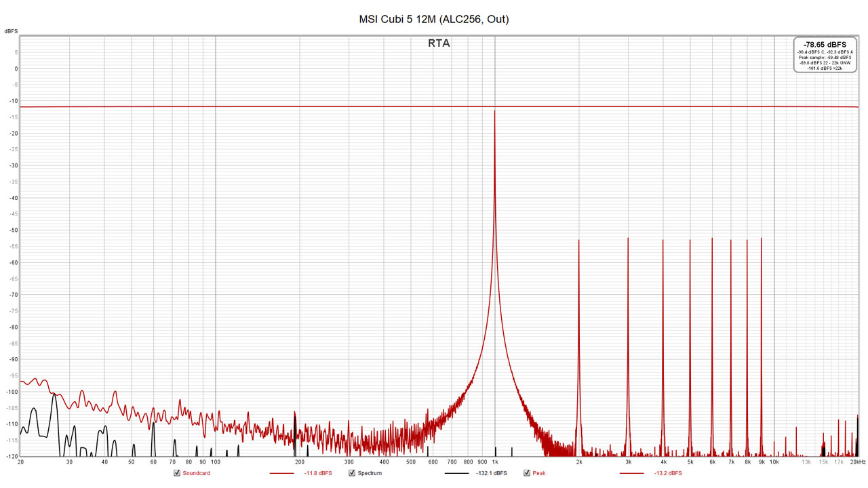Click the 3k harmonic spike tip
The image size is (868, 488).
(x=628, y=239)
